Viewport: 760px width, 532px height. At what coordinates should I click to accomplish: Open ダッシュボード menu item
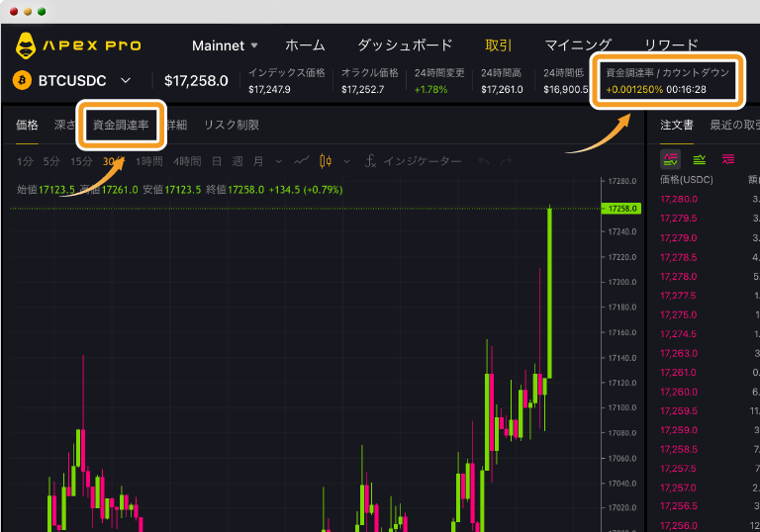(405, 45)
